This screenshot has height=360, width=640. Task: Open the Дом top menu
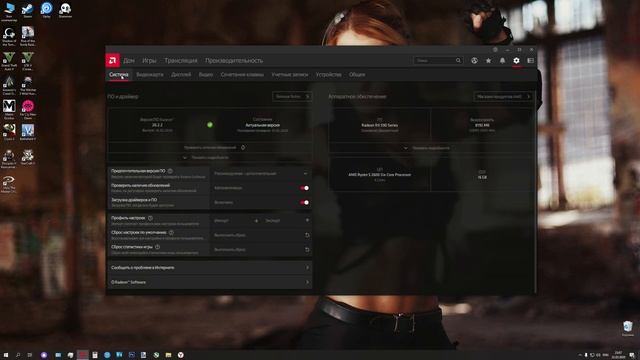click(129, 60)
